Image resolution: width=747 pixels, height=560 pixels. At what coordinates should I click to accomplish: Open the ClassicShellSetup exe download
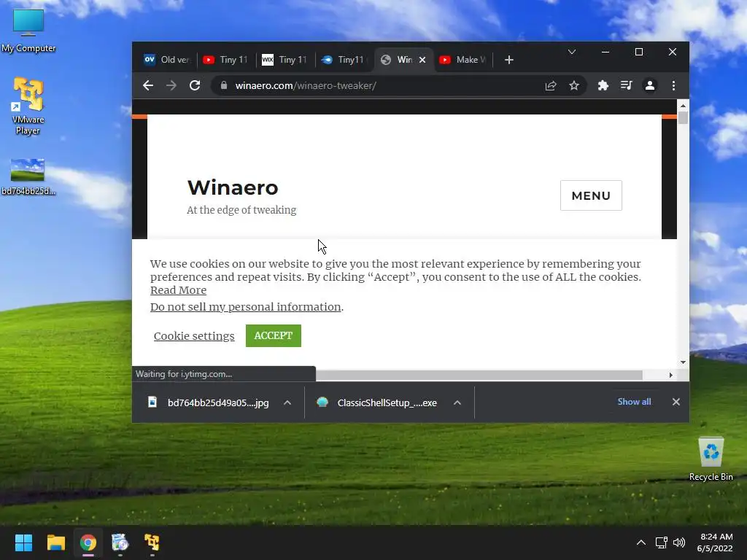click(x=379, y=402)
